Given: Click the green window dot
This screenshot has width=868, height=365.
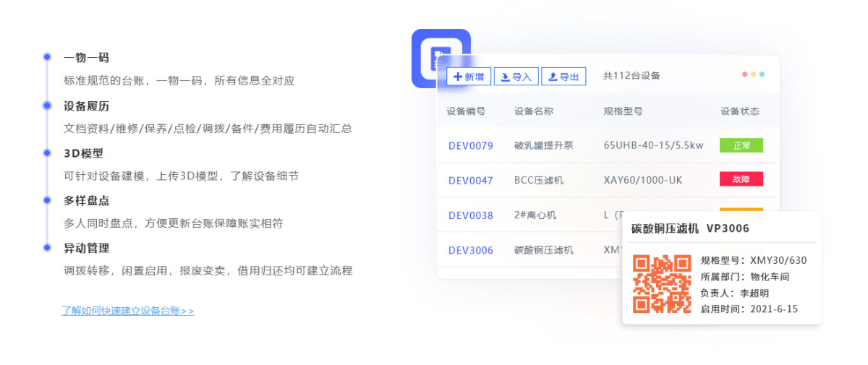Looking at the screenshot, I should (762, 74).
